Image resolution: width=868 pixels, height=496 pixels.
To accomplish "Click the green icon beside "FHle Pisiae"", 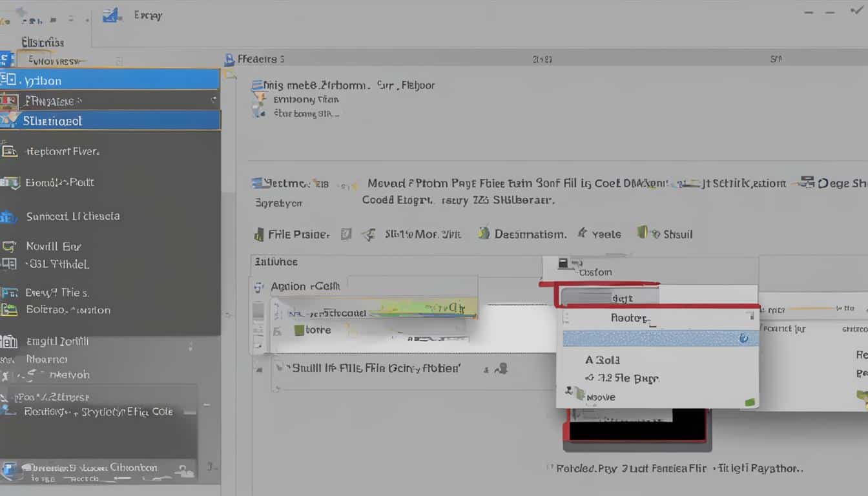I will pyautogui.click(x=259, y=234).
